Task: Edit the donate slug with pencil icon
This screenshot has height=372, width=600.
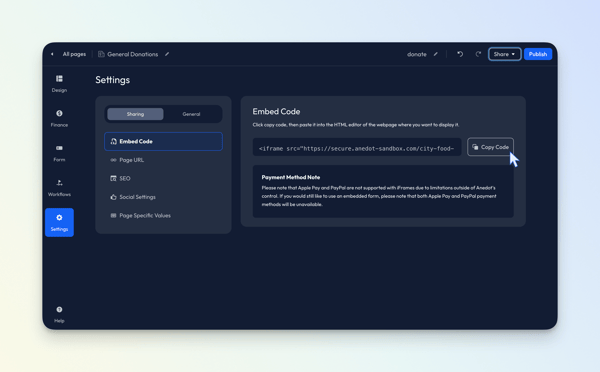Action: point(435,54)
